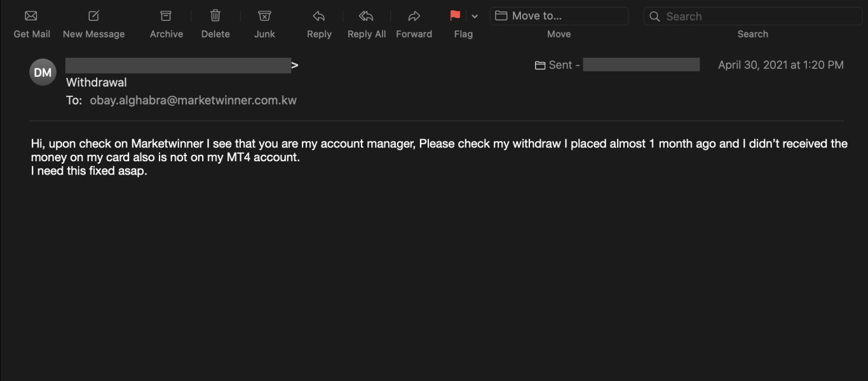Click recipient obay.alghabra@marketwinner.com.kw address

pos(193,100)
